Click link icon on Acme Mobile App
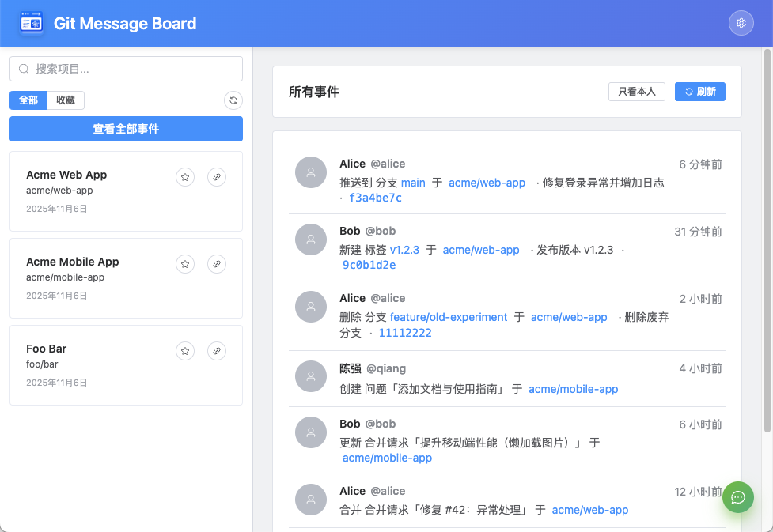 tap(217, 264)
